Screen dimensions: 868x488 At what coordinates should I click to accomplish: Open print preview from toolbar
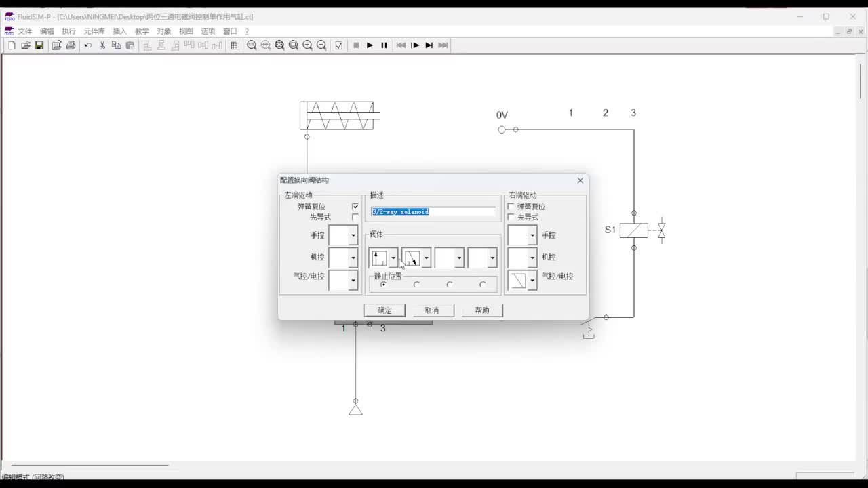tap(56, 45)
